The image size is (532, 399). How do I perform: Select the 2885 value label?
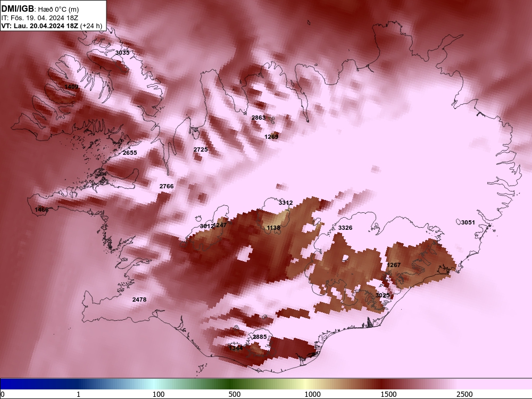(x=260, y=337)
